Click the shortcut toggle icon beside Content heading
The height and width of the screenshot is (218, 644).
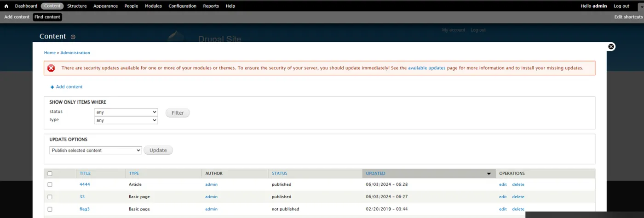click(x=73, y=37)
